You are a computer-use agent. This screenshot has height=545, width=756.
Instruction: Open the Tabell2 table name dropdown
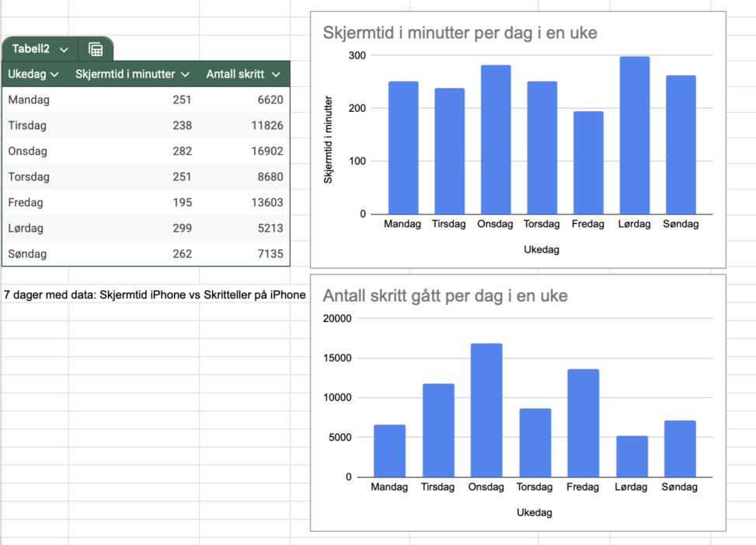click(64, 49)
